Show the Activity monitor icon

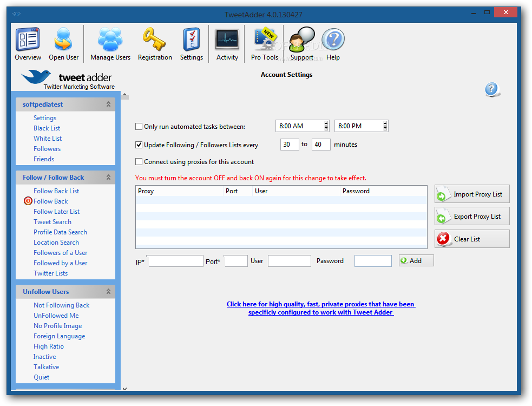coord(227,43)
